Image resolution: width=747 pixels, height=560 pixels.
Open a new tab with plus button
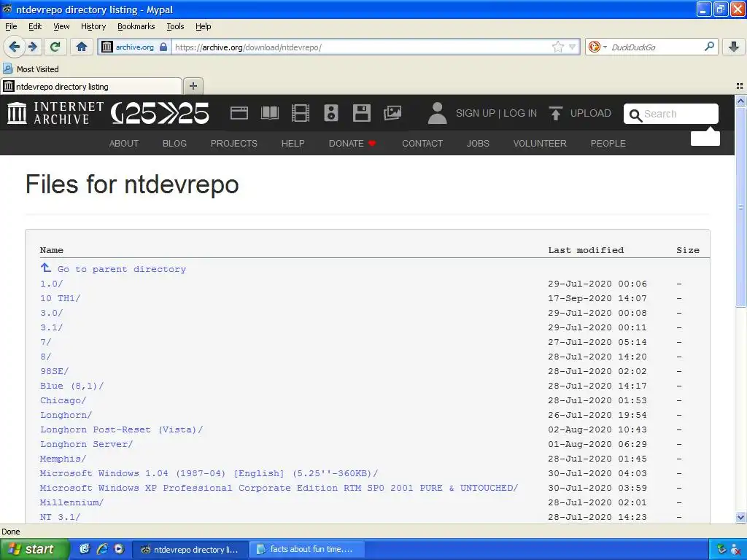193,86
